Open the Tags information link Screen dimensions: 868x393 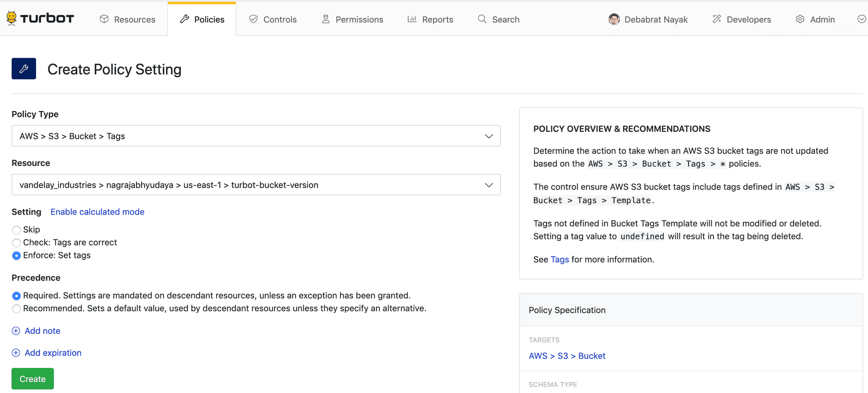click(559, 259)
